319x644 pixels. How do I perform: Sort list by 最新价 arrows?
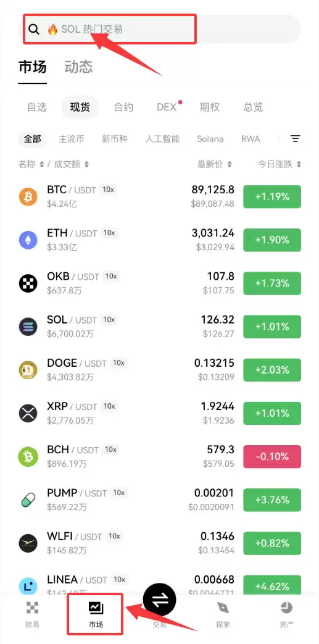coord(230,164)
